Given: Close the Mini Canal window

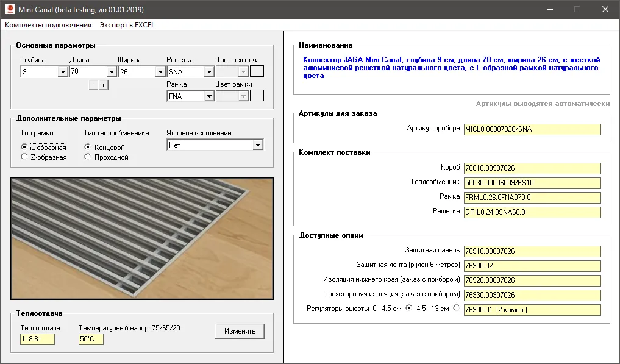Looking at the screenshot, I should click(x=605, y=9).
